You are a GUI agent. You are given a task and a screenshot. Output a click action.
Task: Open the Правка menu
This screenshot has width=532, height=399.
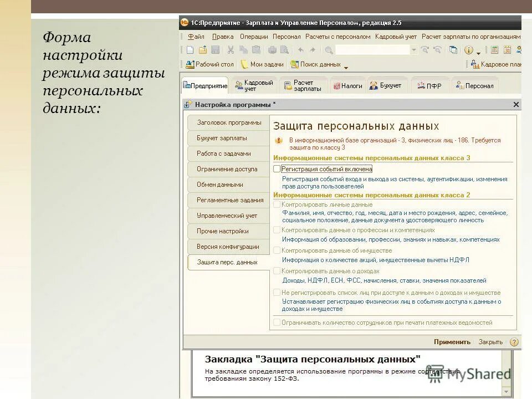pos(223,37)
